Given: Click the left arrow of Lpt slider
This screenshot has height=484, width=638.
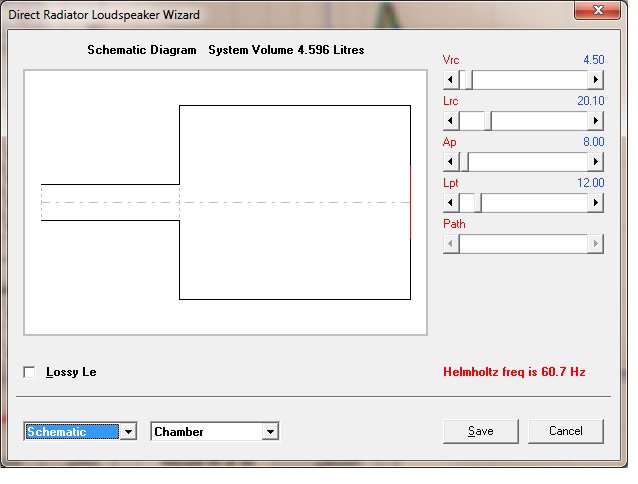Looking at the screenshot, I should 451,203.
